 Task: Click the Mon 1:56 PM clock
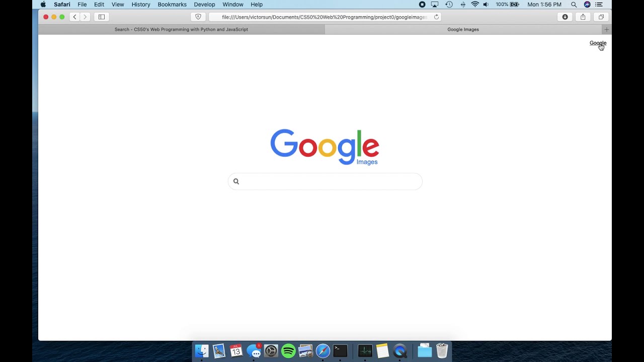(x=544, y=5)
